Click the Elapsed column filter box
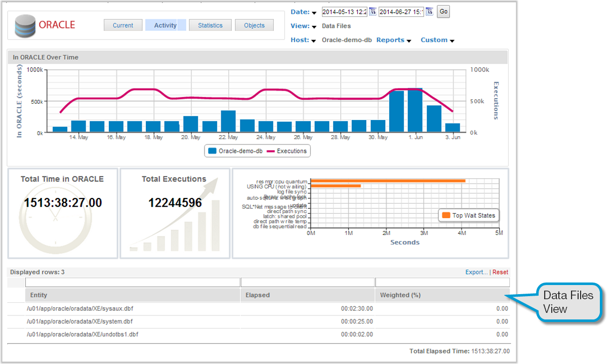This screenshot has height=364, width=612. 308,282
